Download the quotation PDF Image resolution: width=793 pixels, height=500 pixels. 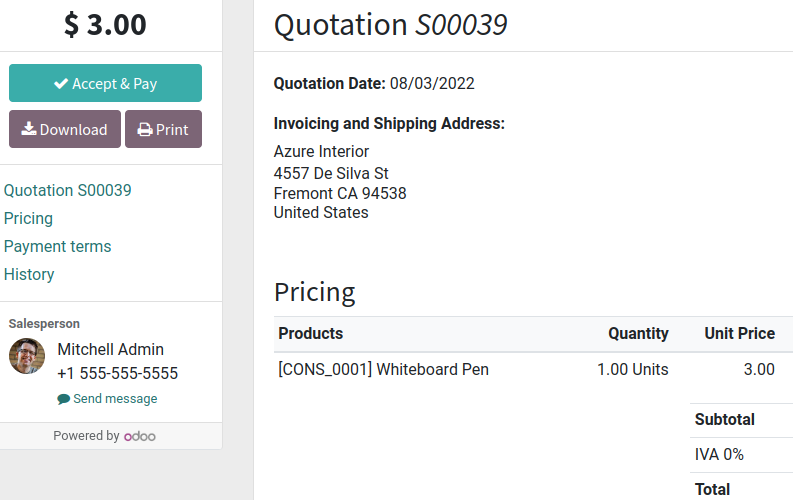pyautogui.click(x=65, y=129)
